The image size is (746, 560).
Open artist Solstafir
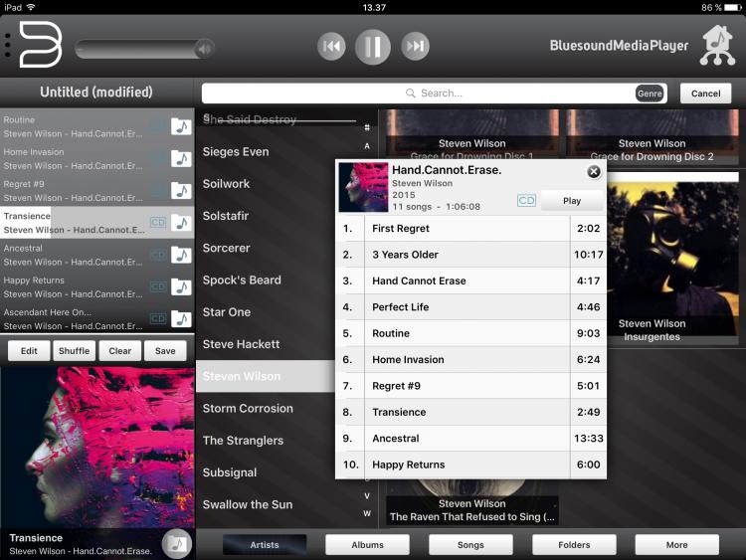pyautogui.click(x=226, y=216)
